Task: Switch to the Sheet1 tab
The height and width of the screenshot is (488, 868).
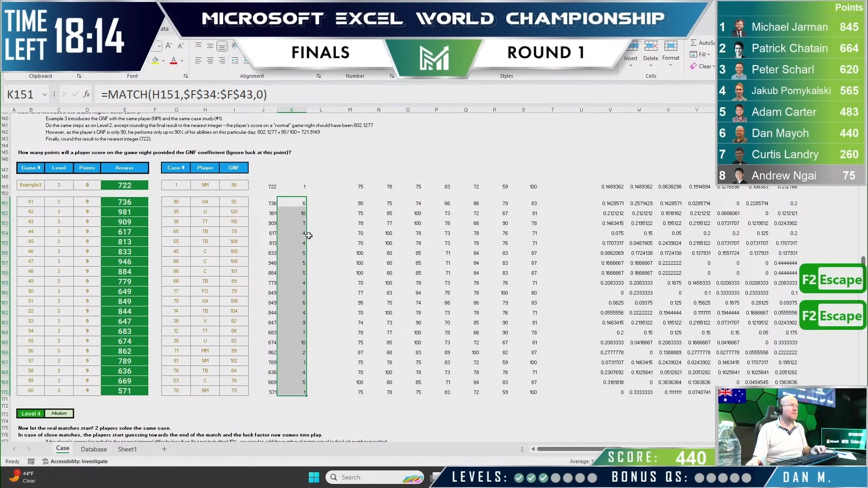Action: [127, 449]
